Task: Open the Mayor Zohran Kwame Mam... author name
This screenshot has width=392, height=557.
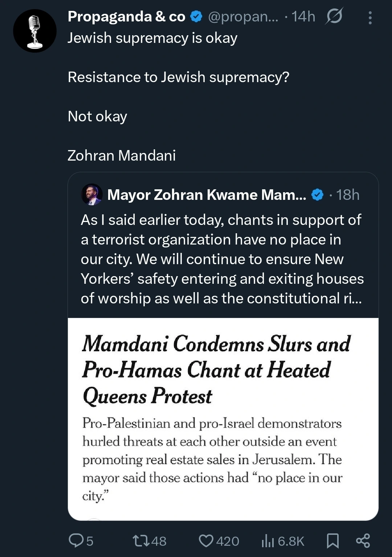Action: 207,195
